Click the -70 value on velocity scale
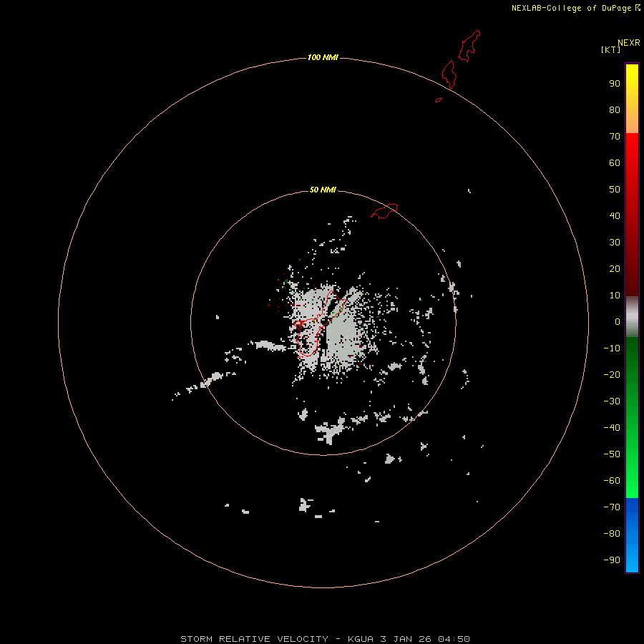The height and width of the screenshot is (644, 644). tap(612, 507)
